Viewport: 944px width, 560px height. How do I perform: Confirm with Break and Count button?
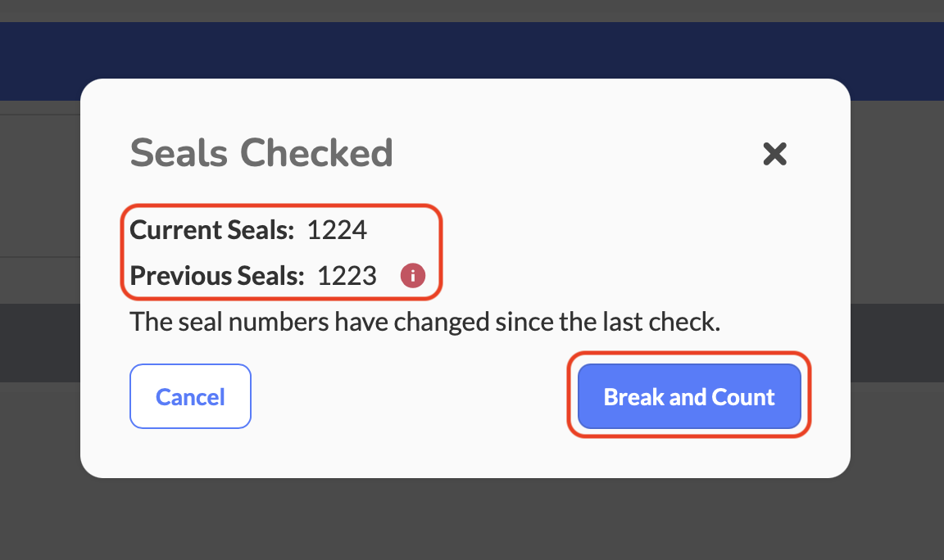tap(689, 397)
